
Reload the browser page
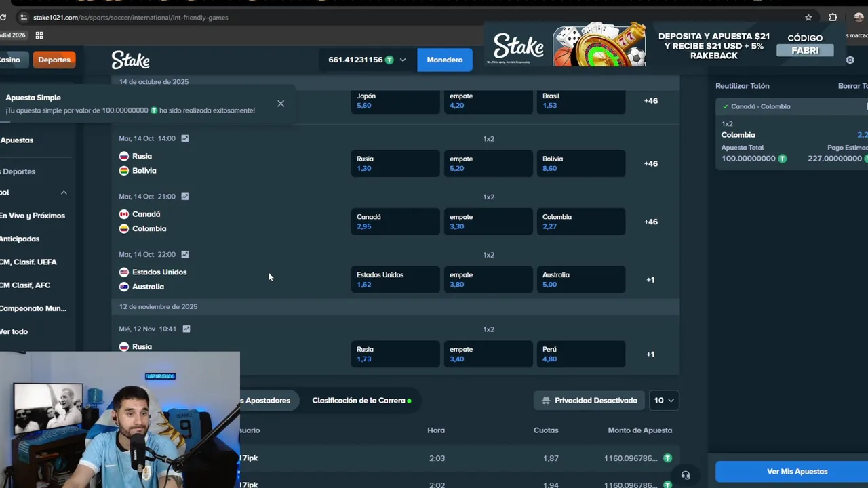click(x=3, y=18)
